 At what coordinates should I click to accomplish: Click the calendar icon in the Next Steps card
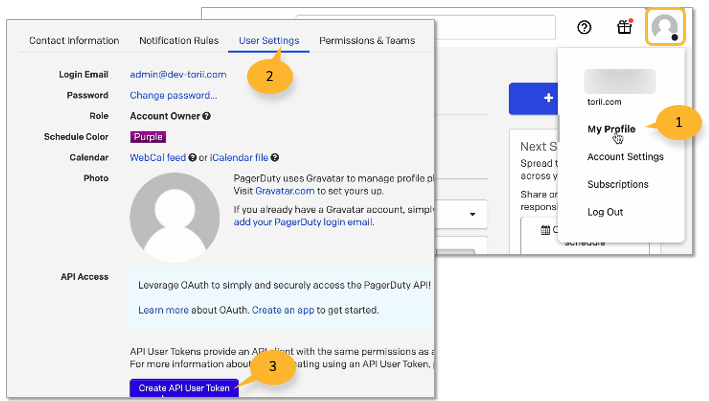[x=545, y=230]
